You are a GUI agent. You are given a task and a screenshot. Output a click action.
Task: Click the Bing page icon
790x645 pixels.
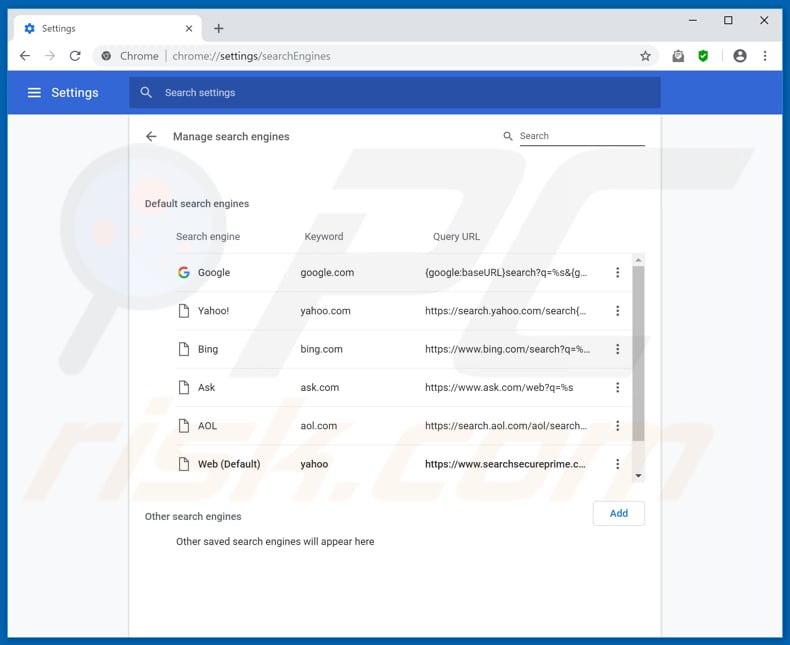point(184,349)
